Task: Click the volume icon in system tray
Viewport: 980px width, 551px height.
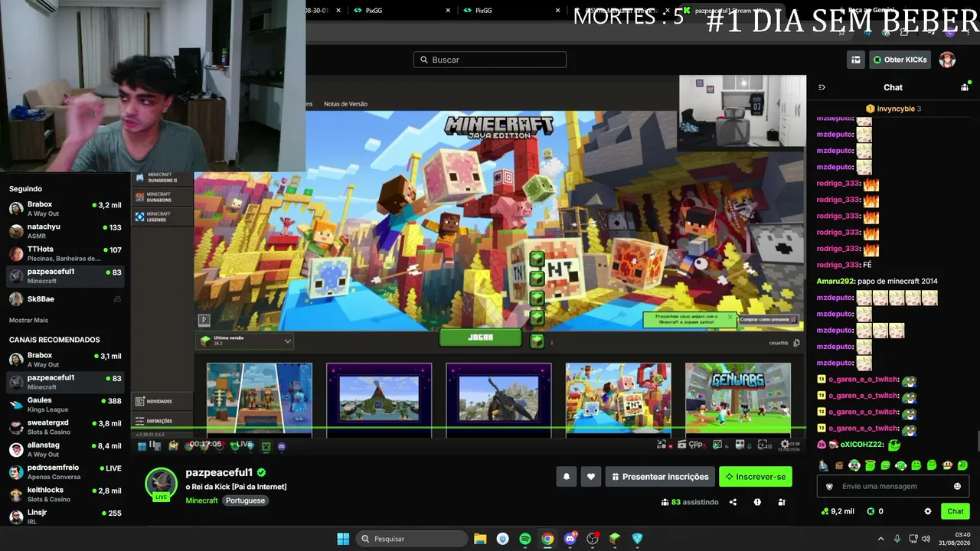Action: coord(926,539)
